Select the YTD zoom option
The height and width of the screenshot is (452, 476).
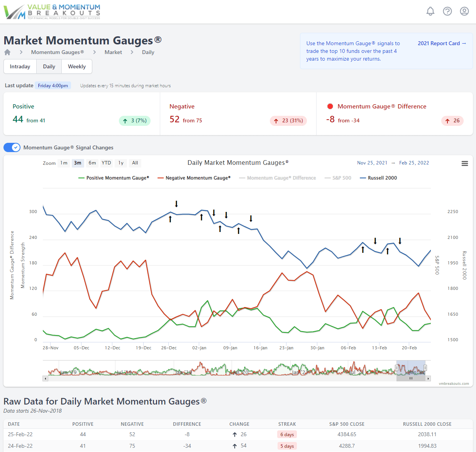point(106,163)
